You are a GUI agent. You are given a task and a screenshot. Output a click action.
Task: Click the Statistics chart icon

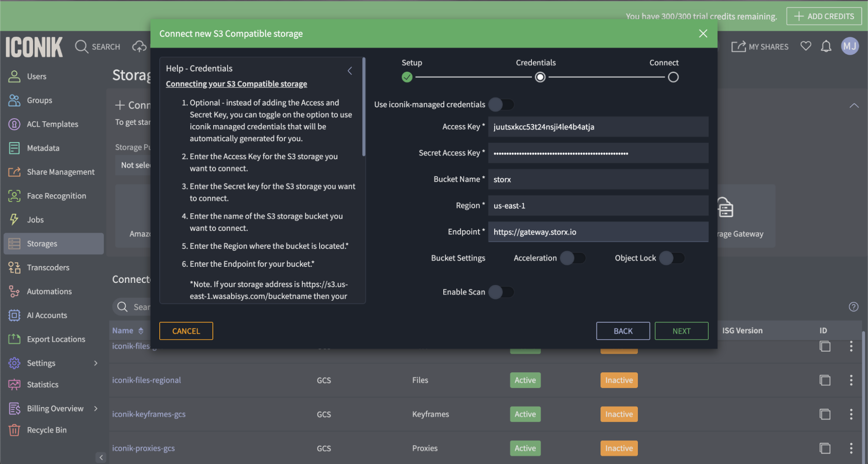click(14, 384)
